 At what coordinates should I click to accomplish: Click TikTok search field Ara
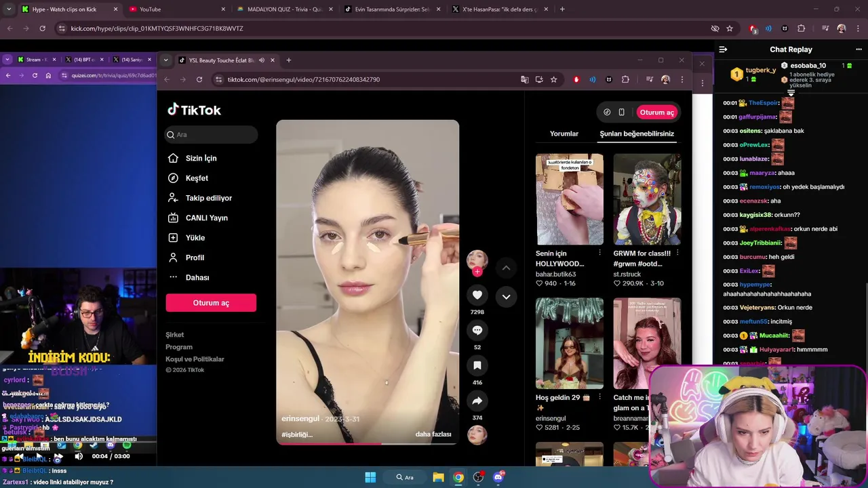pos(211,135)
